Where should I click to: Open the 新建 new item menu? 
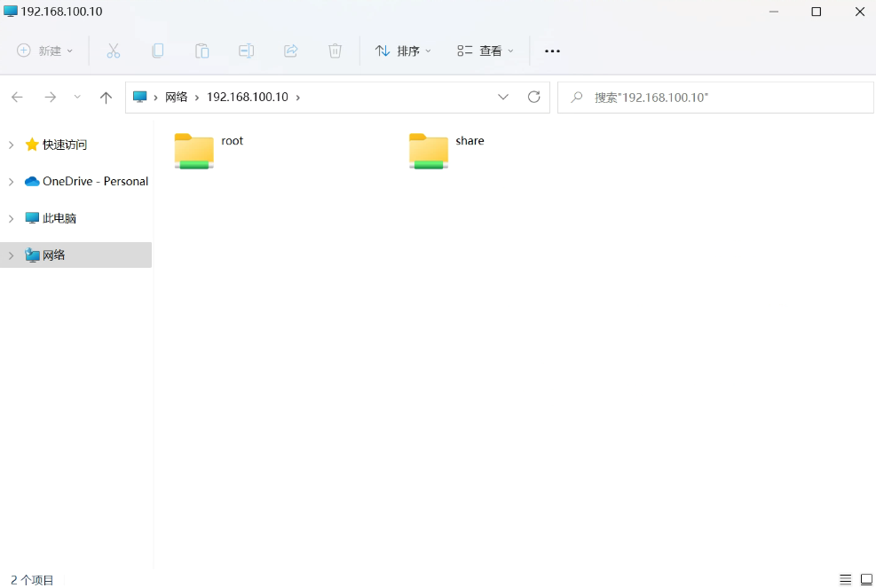pyautogui.click(x=45, y=51)
